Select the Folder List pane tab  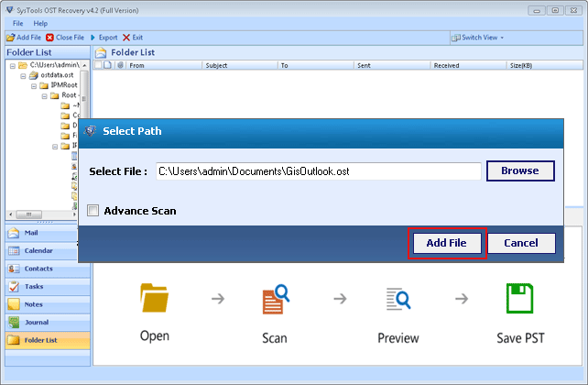pyautogui.click(x=48, y=340)
